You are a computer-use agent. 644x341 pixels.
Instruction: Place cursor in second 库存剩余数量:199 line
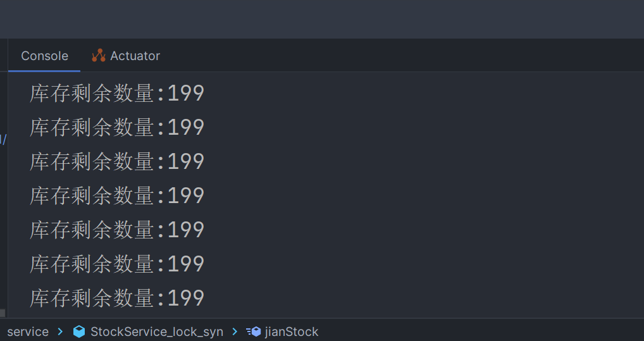117,127
